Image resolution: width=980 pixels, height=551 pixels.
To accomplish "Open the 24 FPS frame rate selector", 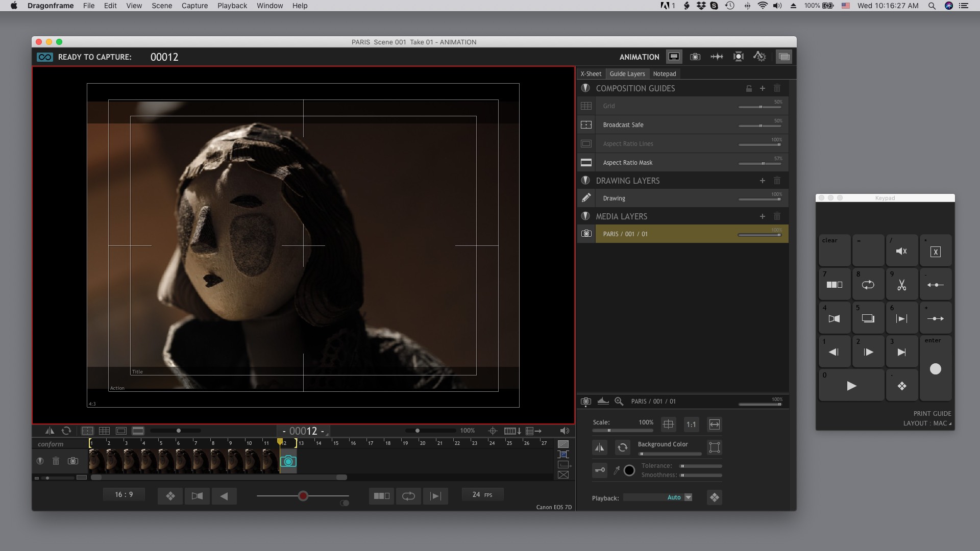I will [x=482, y=494].
